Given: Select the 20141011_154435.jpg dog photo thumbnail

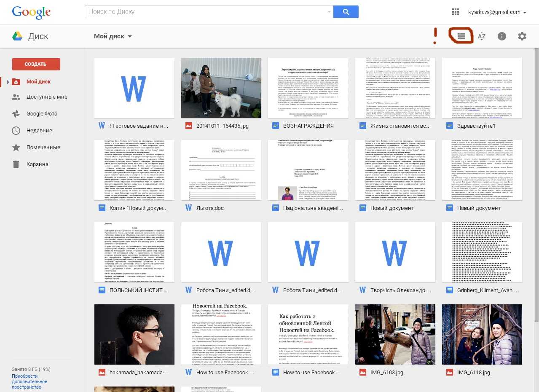Looking at the screenshot, I should [221, 88].
